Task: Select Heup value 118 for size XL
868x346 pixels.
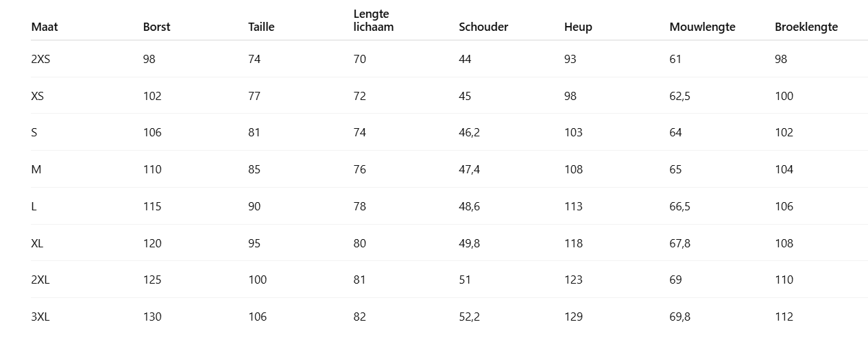Action: point(573,243)
